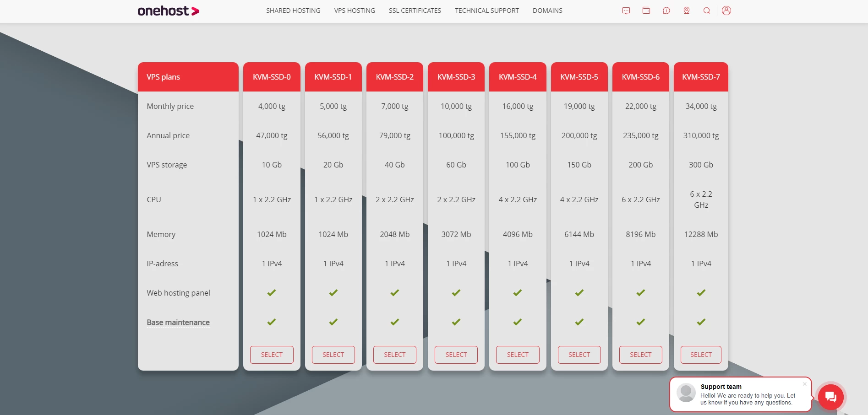The width and height of the screenshot is (868, 415).
Task: Click the Support team message text
Action: tap(748, 399)
